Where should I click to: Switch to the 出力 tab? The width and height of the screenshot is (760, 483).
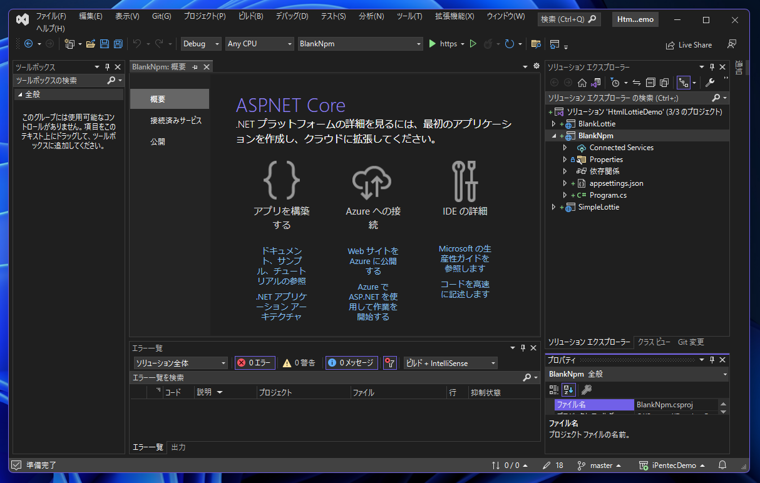coord(178,448)
